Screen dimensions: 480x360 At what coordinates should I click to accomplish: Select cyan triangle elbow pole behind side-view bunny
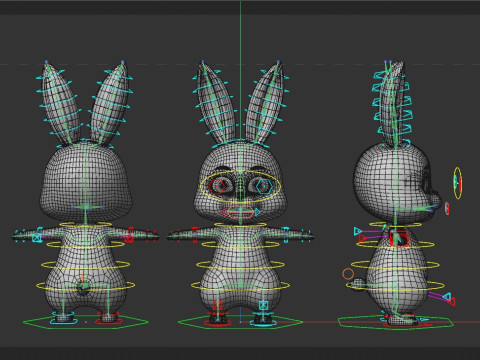358,231
